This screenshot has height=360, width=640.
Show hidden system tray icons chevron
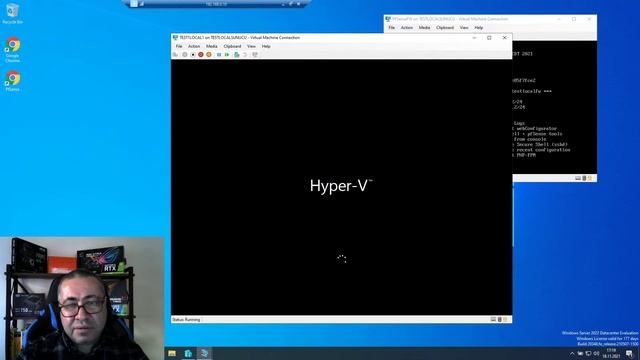[x=572, y=353]
